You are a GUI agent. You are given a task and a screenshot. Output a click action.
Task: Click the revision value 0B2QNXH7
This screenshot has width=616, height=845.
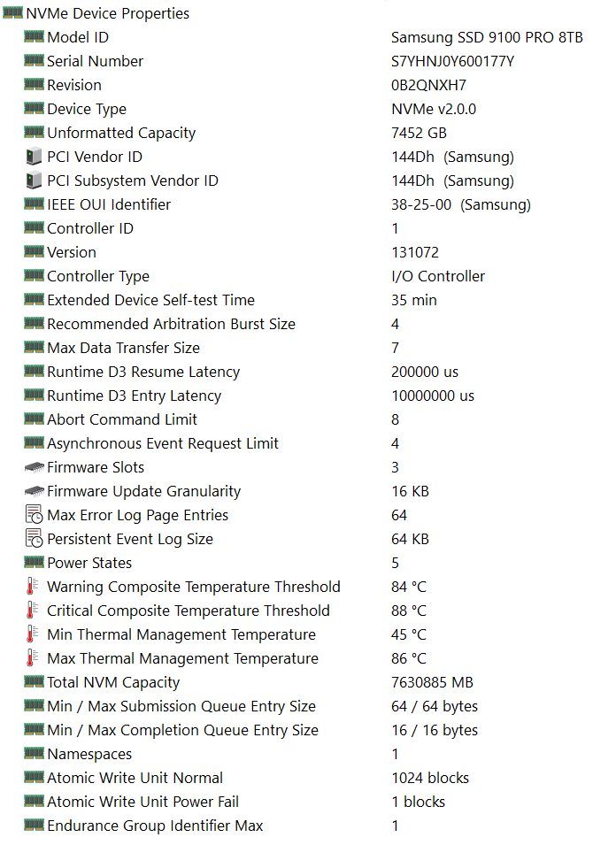[x=429, y=85]
